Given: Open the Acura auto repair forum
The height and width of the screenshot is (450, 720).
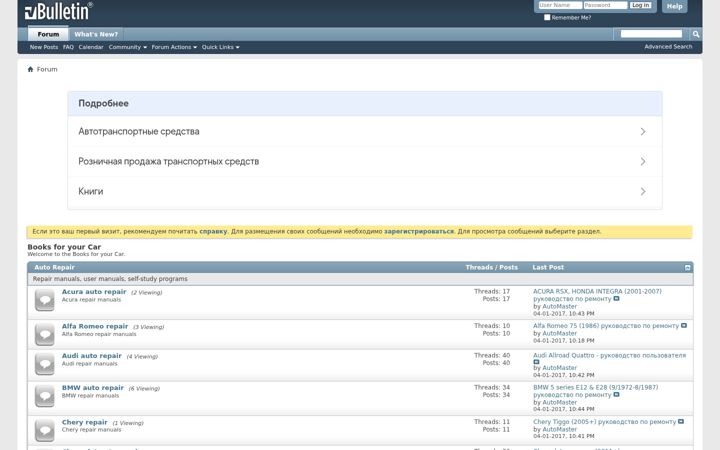Looking at the screenshot, I should click(x=94, y=292).
